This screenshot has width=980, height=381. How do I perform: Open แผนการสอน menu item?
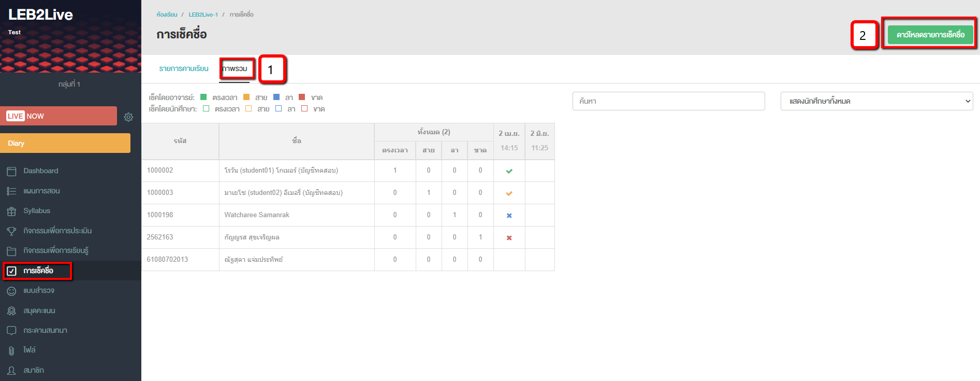[x=41, y=191]
